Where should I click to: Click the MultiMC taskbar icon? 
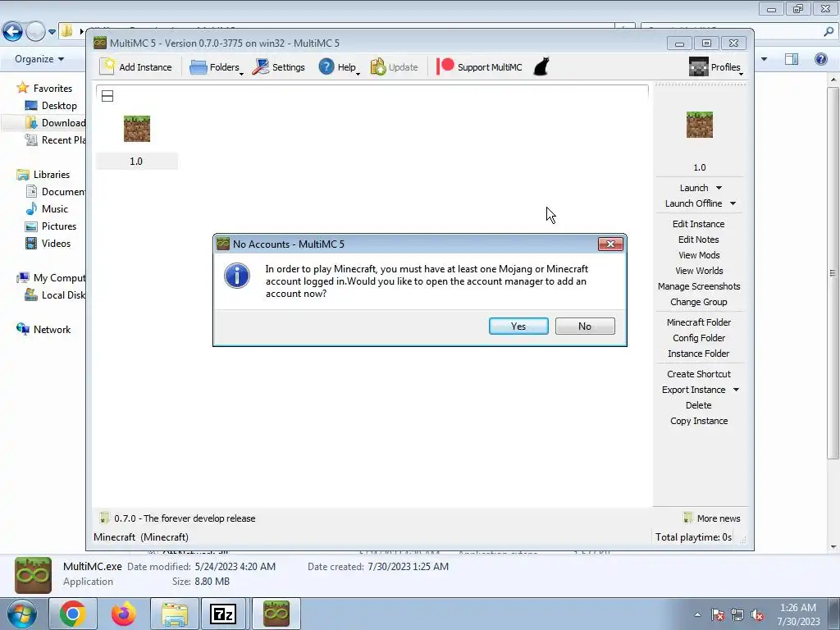pos(276,614)
